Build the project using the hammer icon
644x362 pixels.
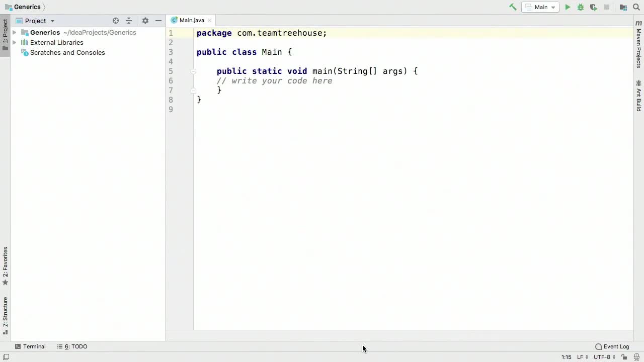click(513, 7)
